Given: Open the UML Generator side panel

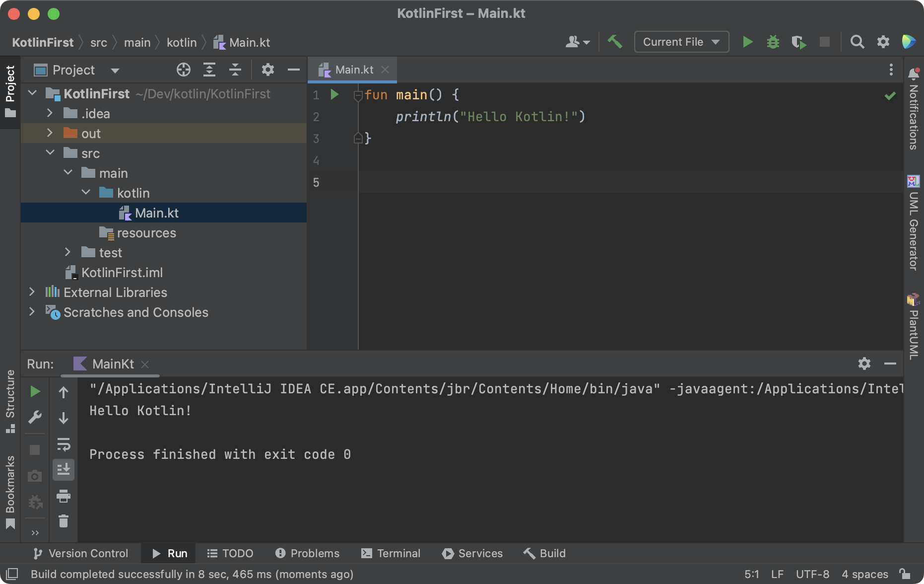Looking at the screenshot, I should click(x=914, y=222).
